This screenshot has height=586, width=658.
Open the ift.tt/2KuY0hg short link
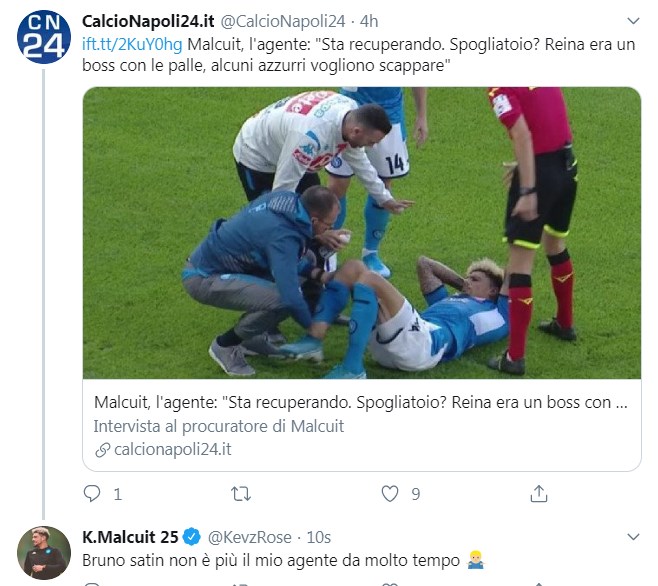132,44
